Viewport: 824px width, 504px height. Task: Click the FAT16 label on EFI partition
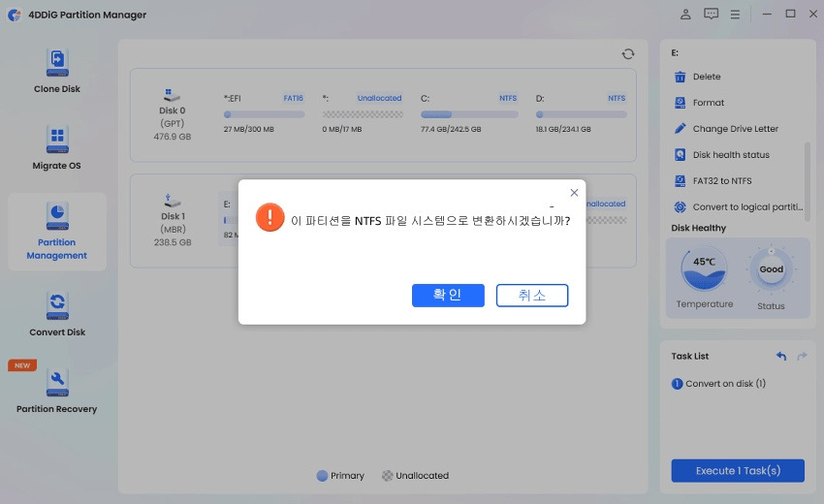tap(293, 98)
